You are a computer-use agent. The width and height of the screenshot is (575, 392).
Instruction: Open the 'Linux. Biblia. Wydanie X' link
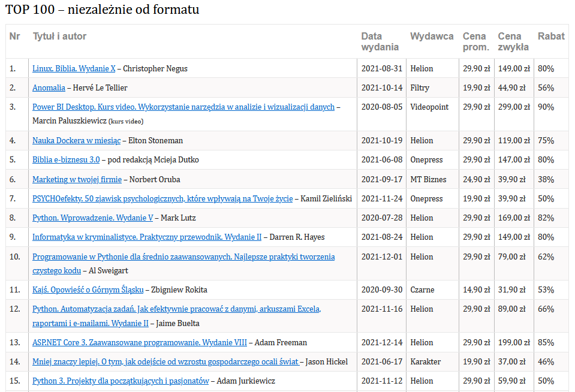point(74,68)
